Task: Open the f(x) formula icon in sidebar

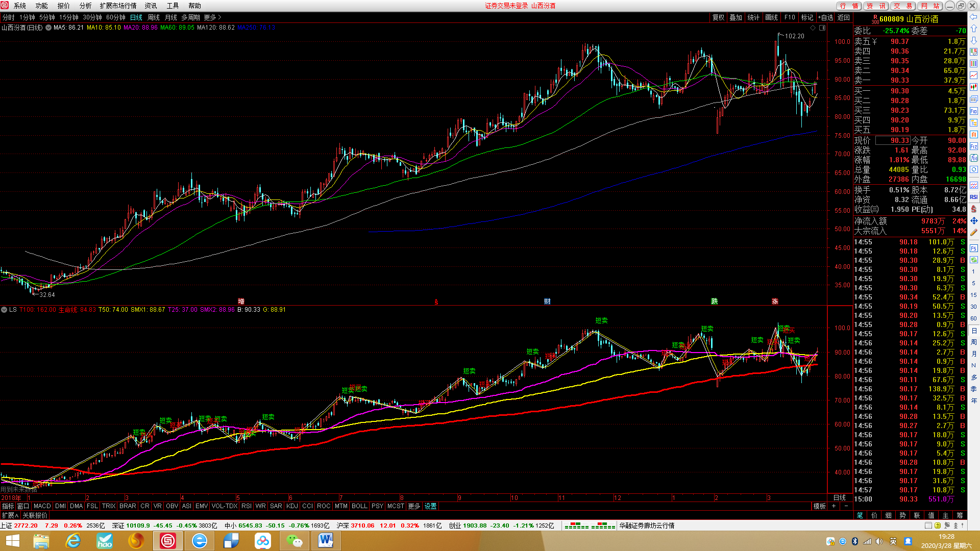Action: (974, 158)
